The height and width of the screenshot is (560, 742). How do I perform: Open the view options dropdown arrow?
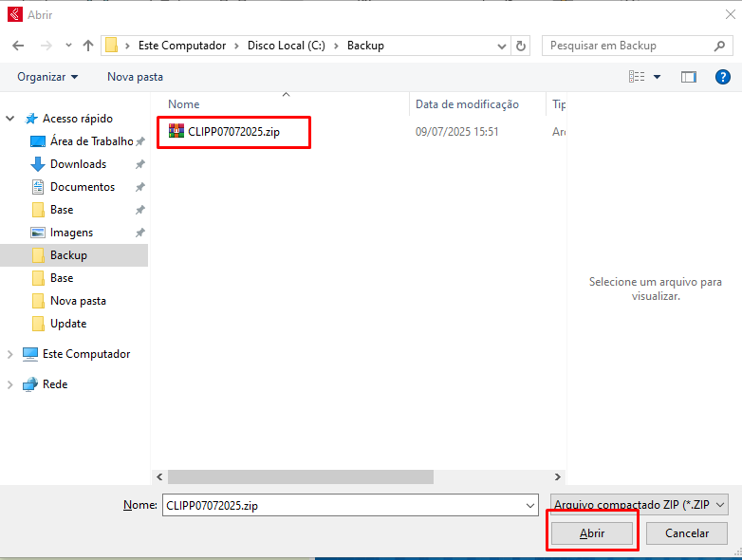click(657, 77)
